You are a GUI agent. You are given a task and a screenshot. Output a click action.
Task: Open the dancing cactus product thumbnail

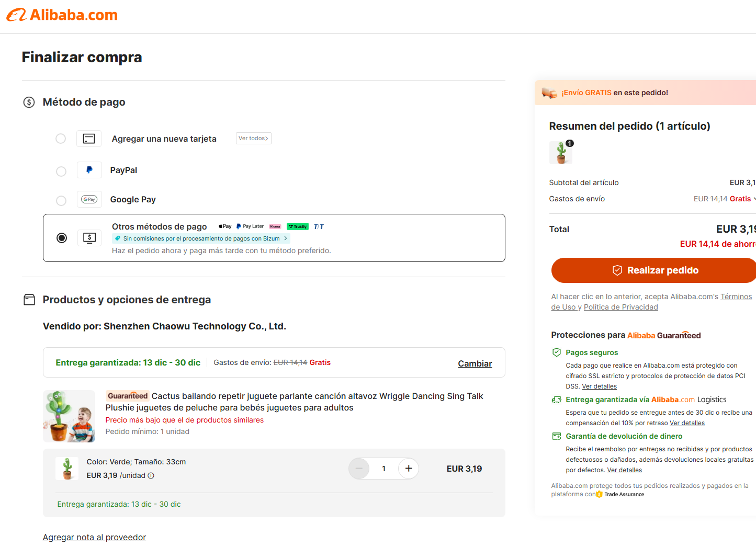[x=69, y=416]
